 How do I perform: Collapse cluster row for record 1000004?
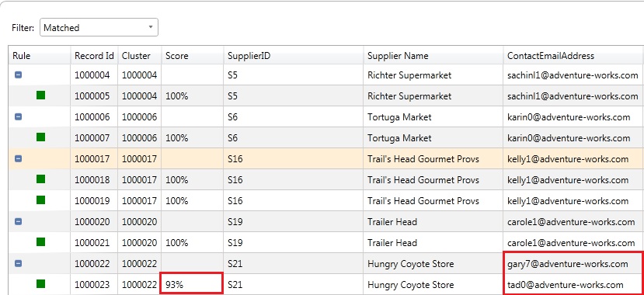(x=18, y=75)
